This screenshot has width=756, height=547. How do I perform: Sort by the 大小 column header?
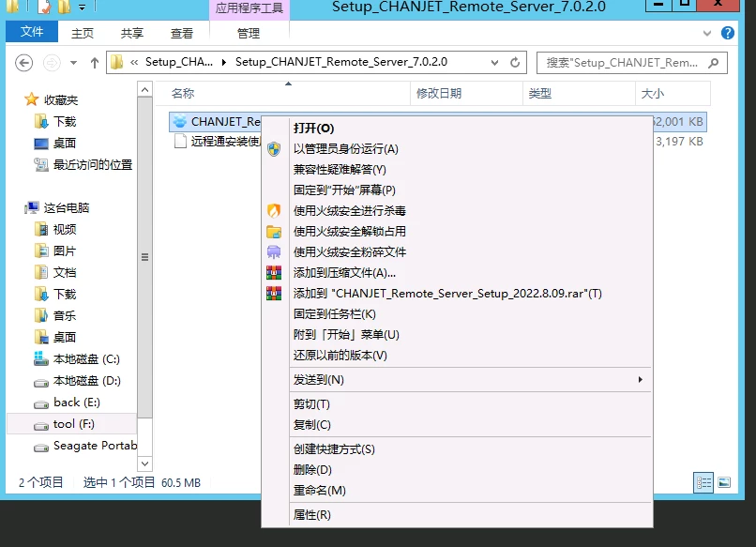coord(673,93)
